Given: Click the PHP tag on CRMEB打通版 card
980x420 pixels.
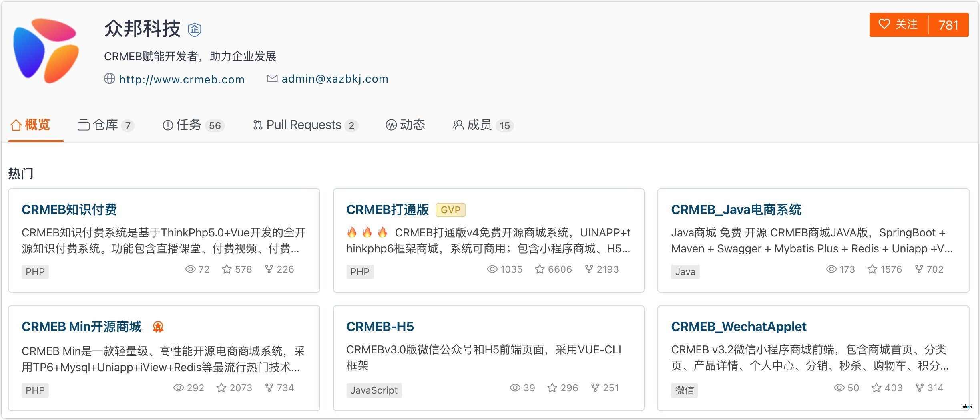Looking at the screenshot, I should coord(360,271).
